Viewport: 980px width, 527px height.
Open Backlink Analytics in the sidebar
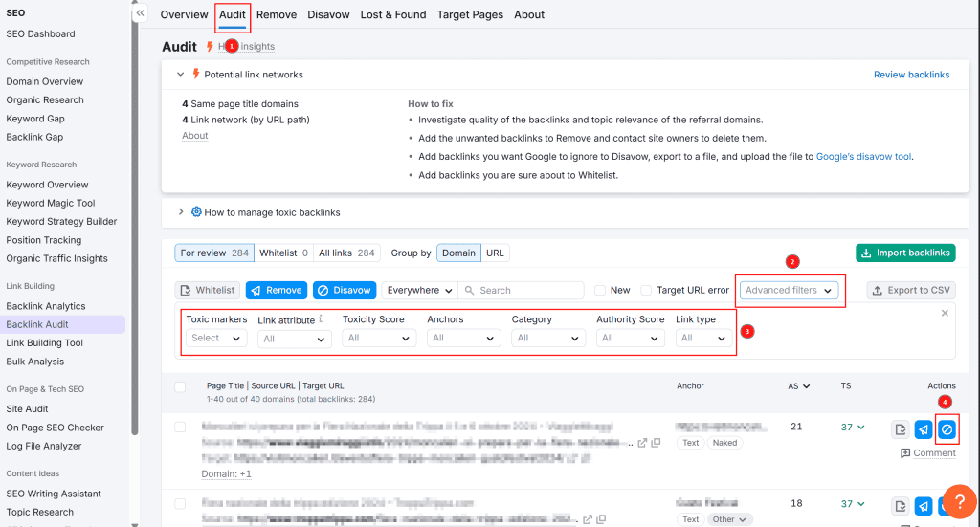(46, 306)
